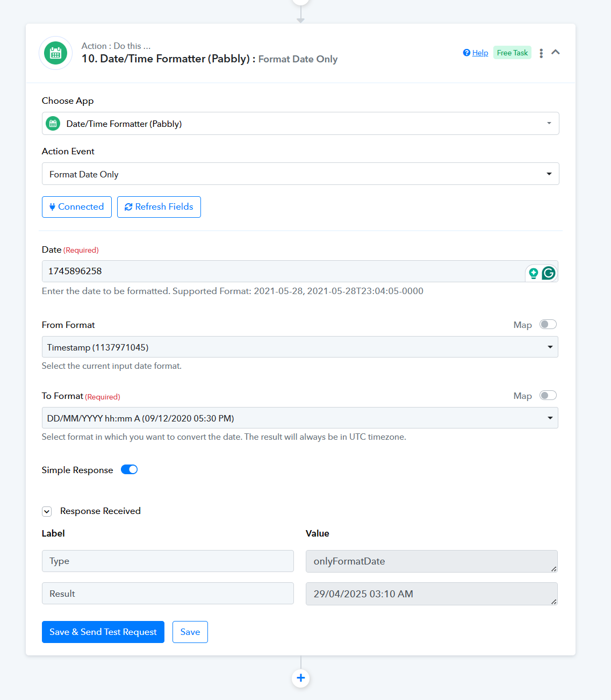Click the small app icon in Choose App field
611x700 pixels.
click(53, 124)
